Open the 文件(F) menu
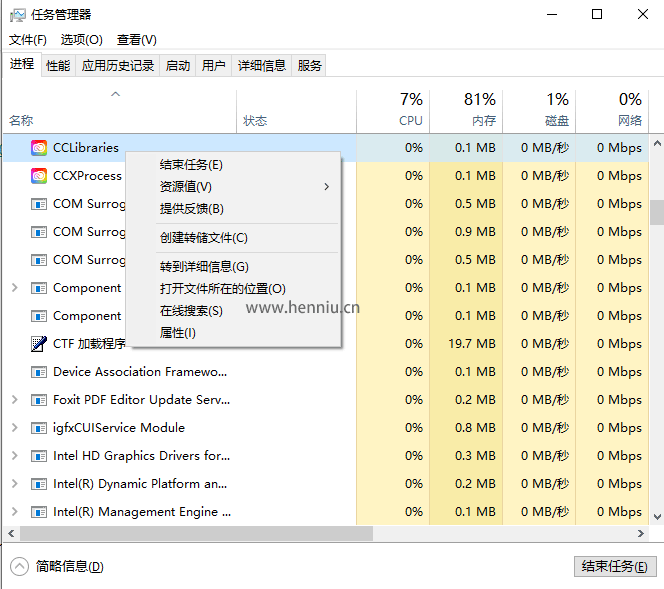The image size is (664, 589). pos(28,40)
